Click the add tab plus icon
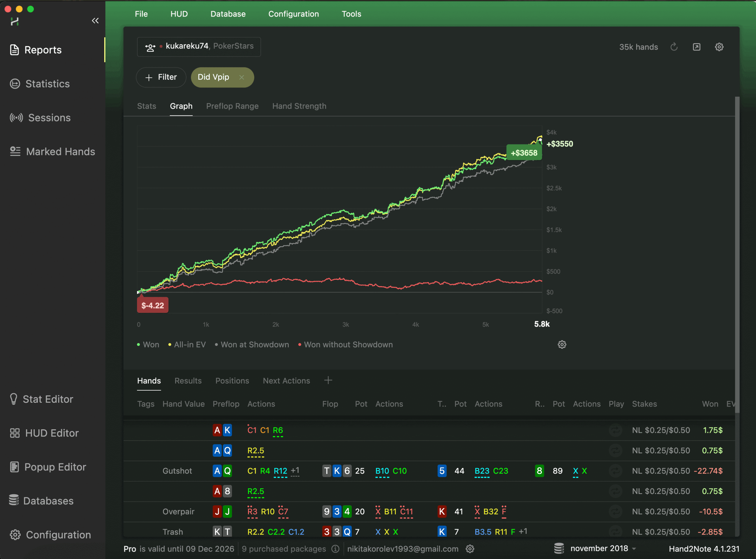 tap(328, 380)
